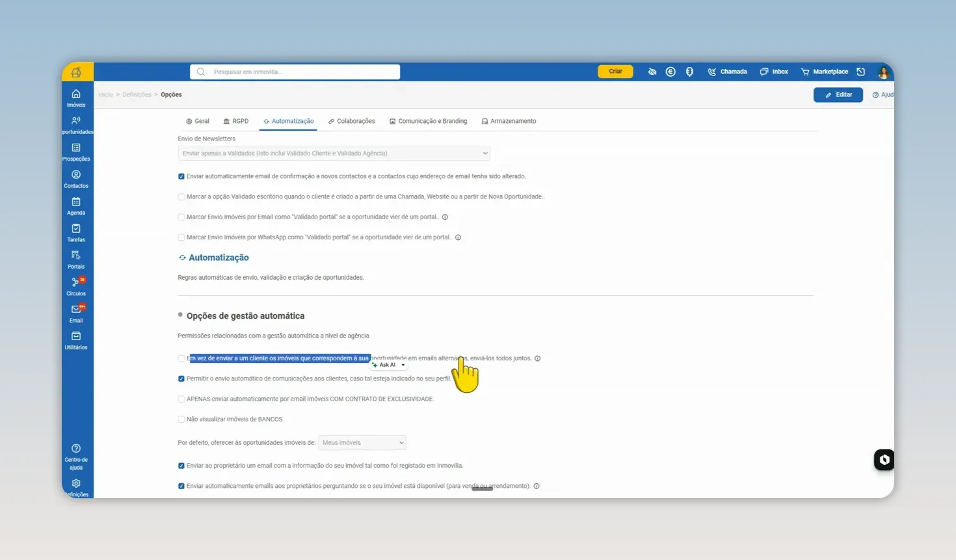
Task: Click the microphone icon in top bar
Action: [689, 72]
